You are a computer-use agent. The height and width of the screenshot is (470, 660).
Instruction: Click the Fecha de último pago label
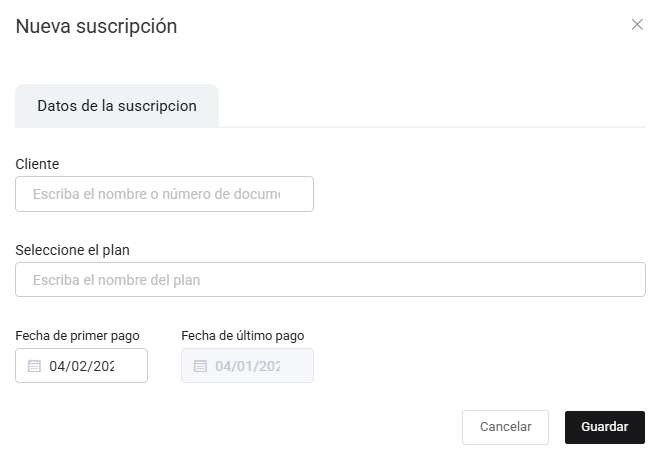point(243,336)
